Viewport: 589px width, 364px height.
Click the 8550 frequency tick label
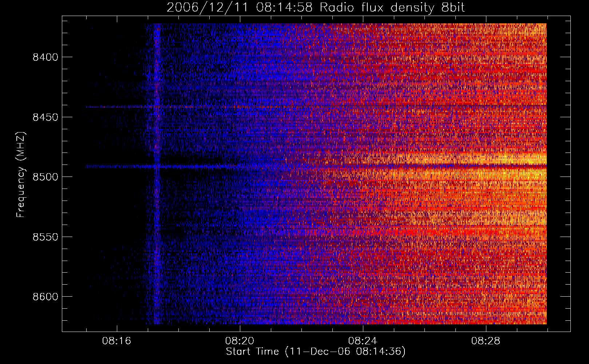pyautogui.click(x=46, y=237)
